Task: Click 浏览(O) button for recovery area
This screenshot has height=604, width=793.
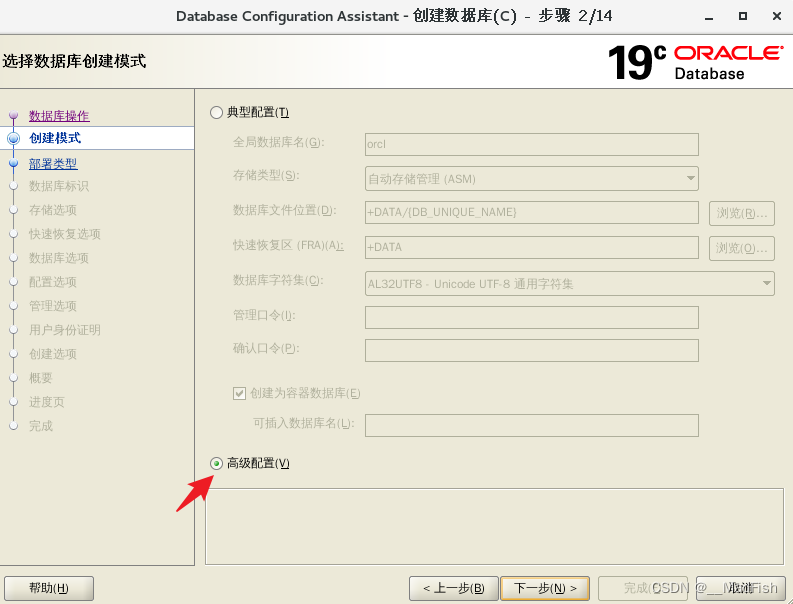Action: (x=741, y=248)
